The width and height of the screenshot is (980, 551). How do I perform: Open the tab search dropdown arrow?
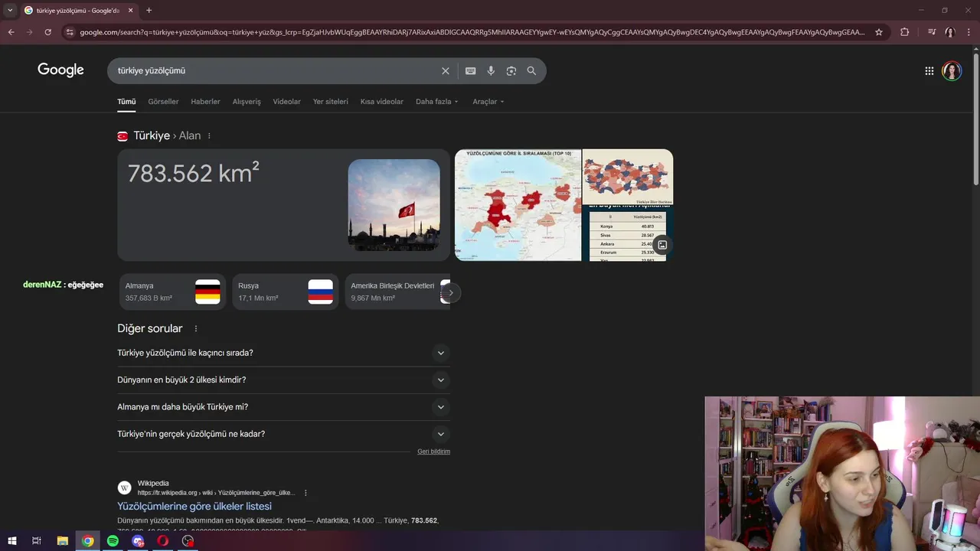10,10
